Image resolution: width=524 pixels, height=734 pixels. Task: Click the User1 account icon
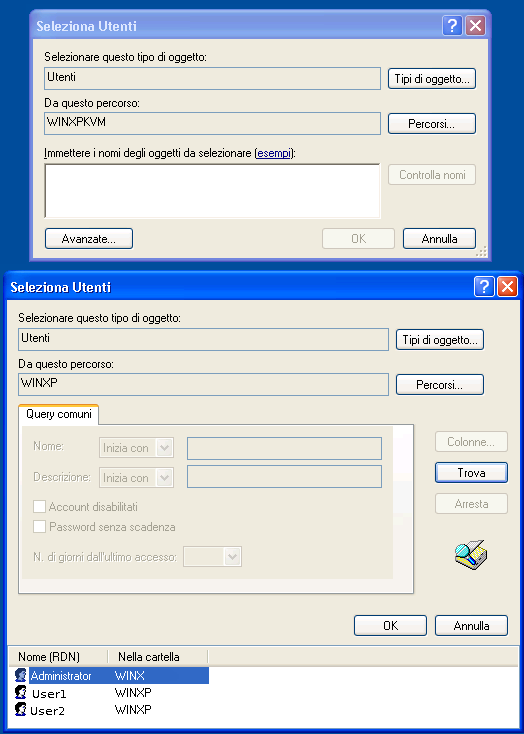(21, 692)
